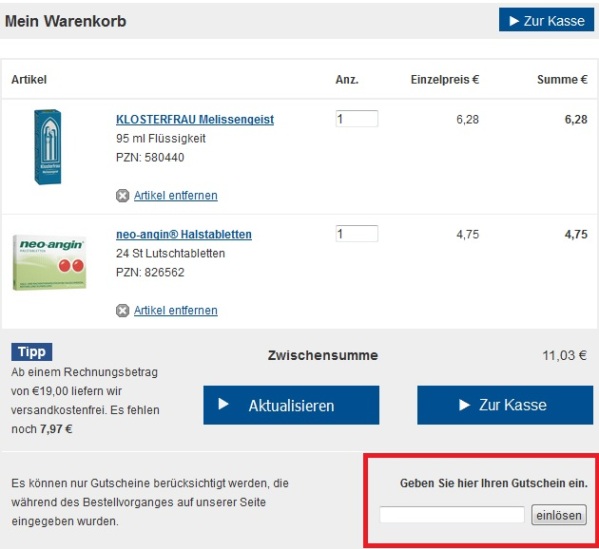Image resolution: width=599 pixels, height=549 pixels.
Task: Edit quantity field for KLOSTERFRAU Melissengeist
Action: (x=357, y=119)
